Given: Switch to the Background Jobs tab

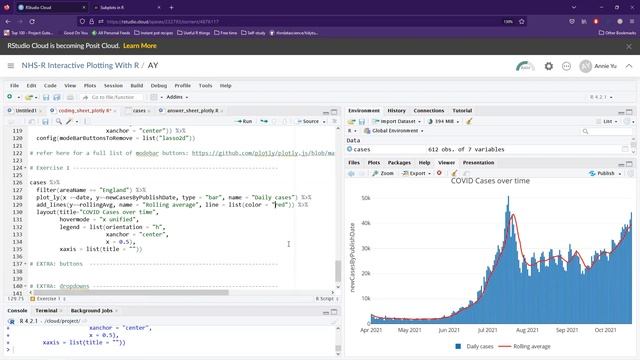Looking at the screenshot, I should tap(91, 311).
